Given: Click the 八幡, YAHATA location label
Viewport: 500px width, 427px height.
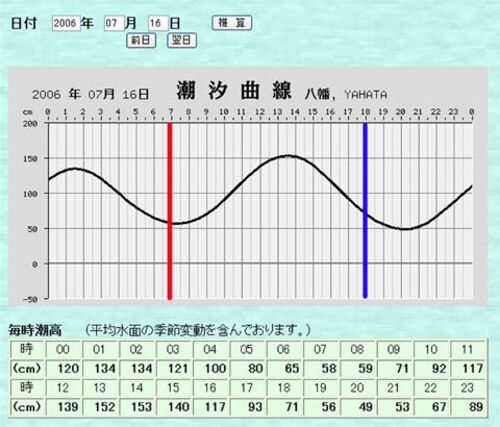Looking at the screenshot, I should point(346,94).
